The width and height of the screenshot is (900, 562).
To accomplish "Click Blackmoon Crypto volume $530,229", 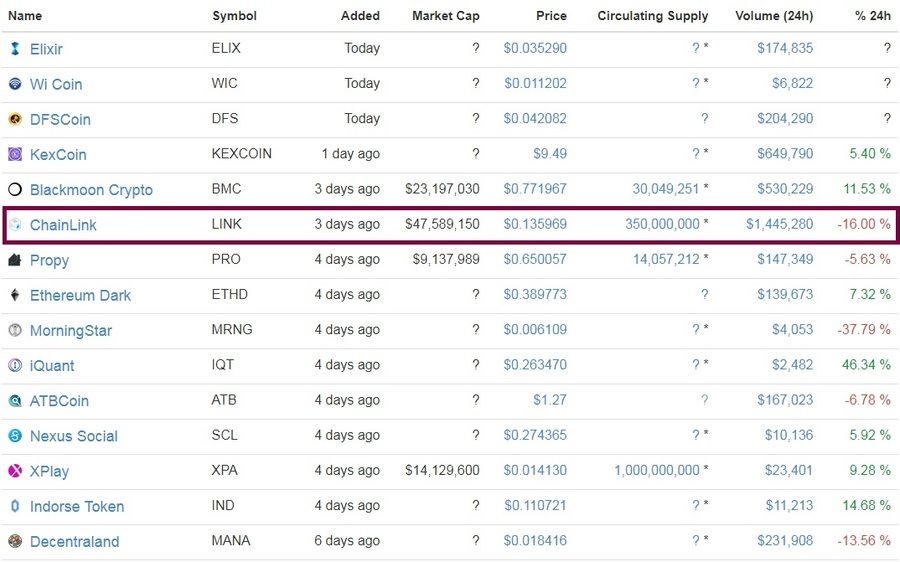I will [x=785, y=189].
